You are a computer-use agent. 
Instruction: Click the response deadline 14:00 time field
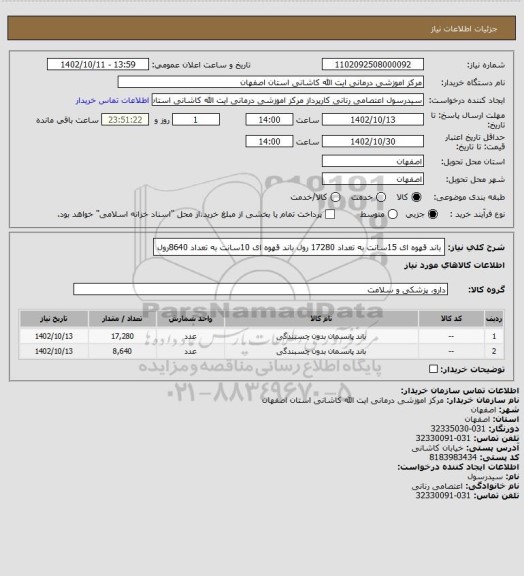point(269,120)
